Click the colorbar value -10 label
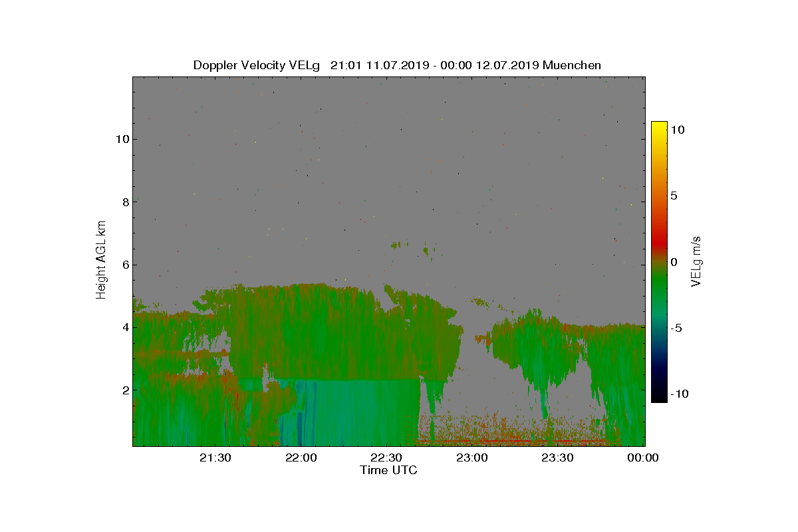The height and width of the screenshot is (532, 798). tap(680, 394)
